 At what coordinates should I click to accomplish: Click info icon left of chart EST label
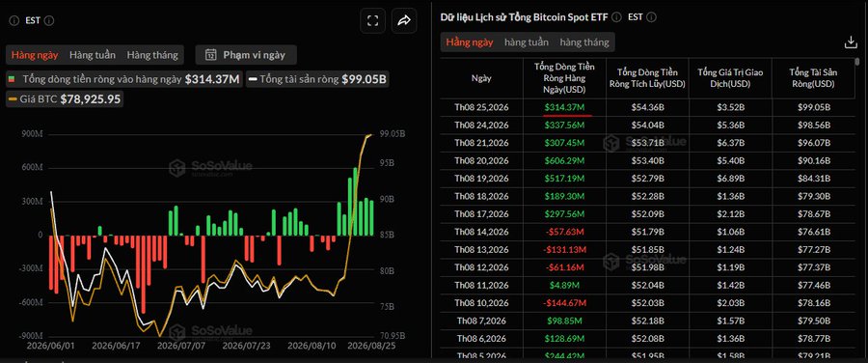point(14,20)
